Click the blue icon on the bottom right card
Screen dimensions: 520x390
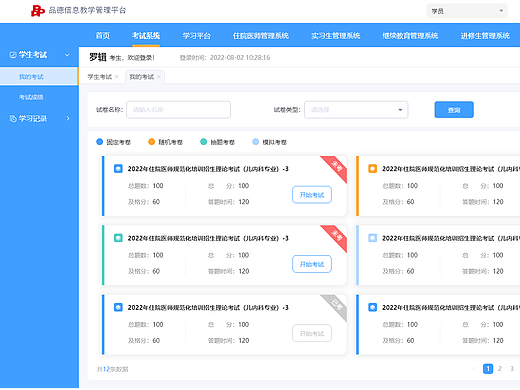373,307
